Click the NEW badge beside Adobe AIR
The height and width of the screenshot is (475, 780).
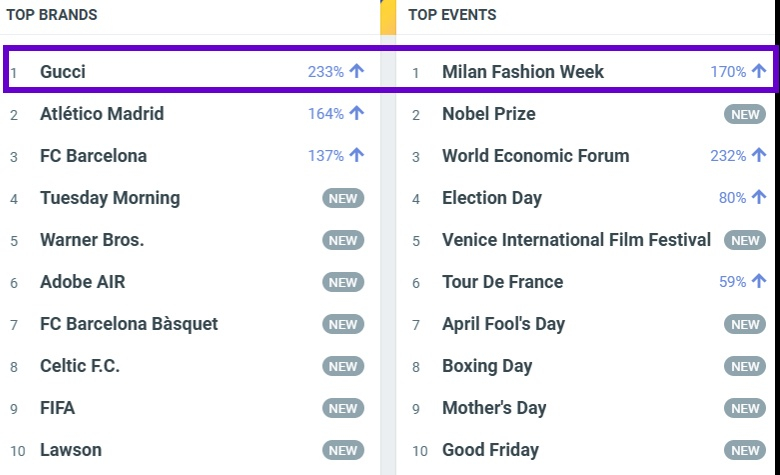coord(343,282)
